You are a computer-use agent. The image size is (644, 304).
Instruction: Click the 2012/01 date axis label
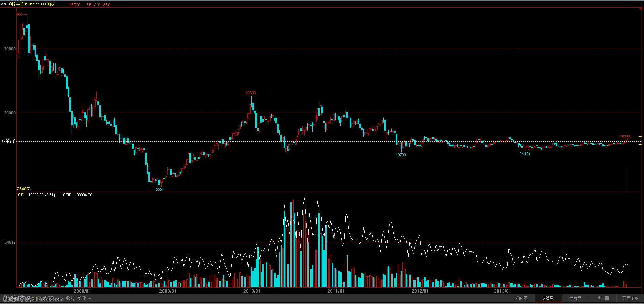pyautogui.click(x=420, y=291)
